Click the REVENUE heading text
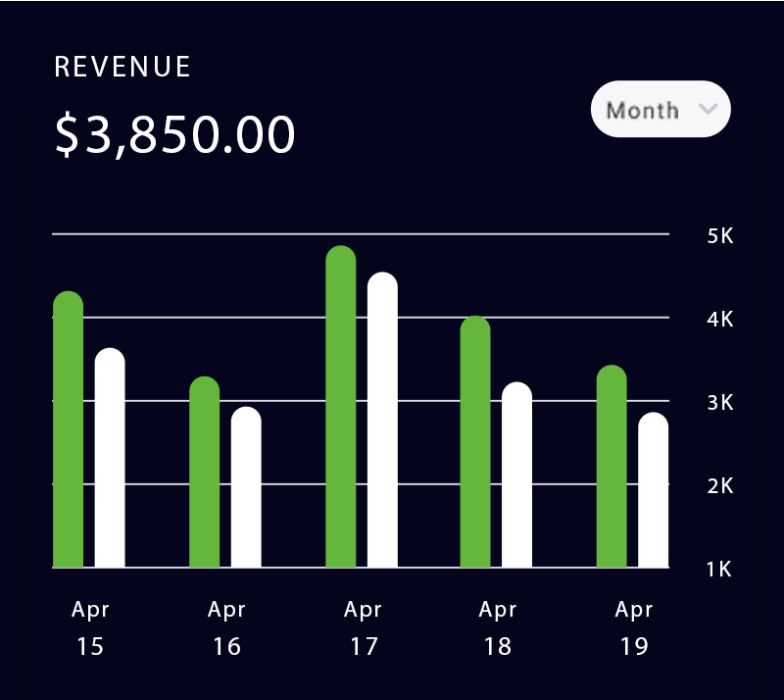 pyautogui.click(x=122, y=67)
